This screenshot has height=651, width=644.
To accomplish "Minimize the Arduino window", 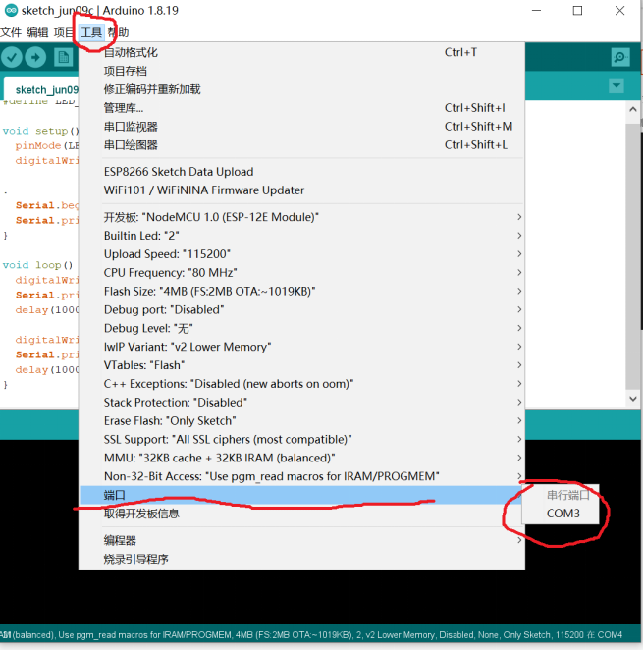I will pos(536,11).
